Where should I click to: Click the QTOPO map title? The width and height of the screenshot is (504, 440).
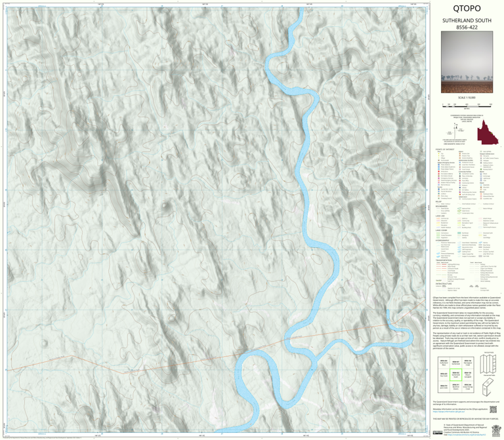point(467,9)
